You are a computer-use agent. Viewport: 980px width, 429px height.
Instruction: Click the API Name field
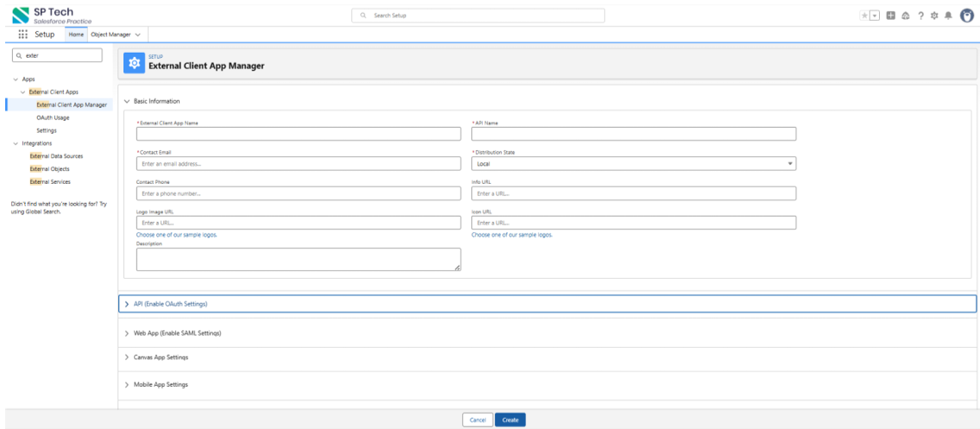634,134
